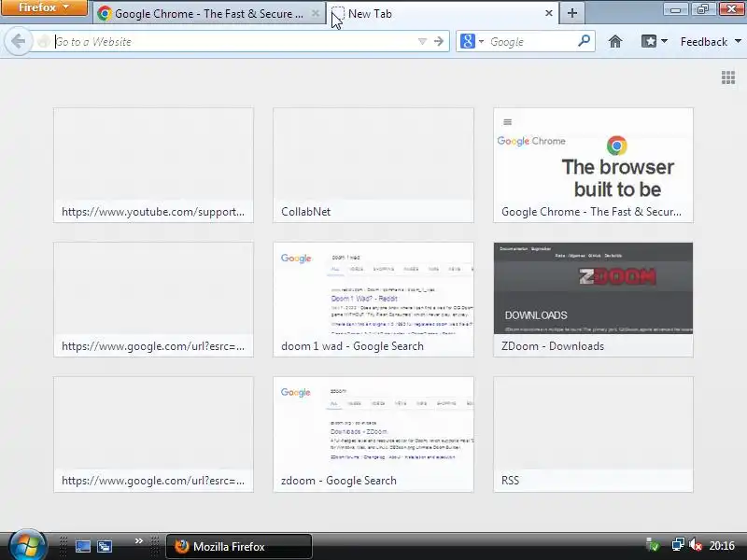747x560 pixels.
Task: Close the New Tab tab
Action: coord(549,13)
